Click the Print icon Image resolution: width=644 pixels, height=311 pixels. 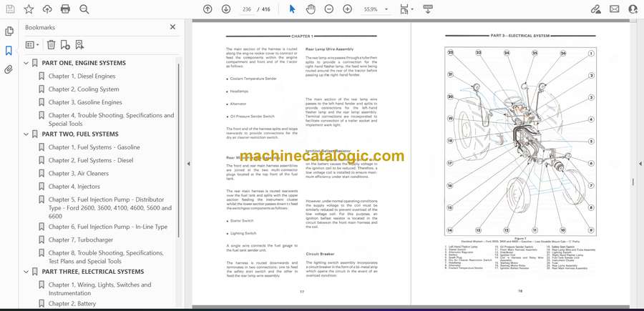(65, 9)
